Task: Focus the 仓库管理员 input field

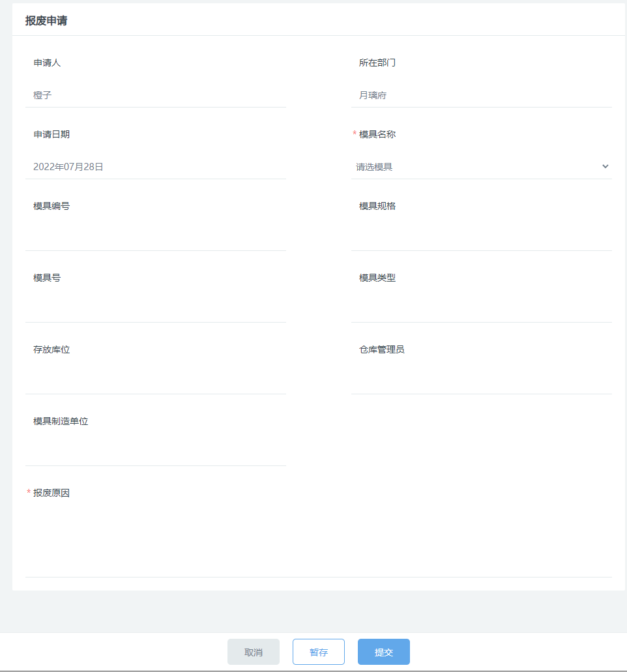Action: coord(481,381)
